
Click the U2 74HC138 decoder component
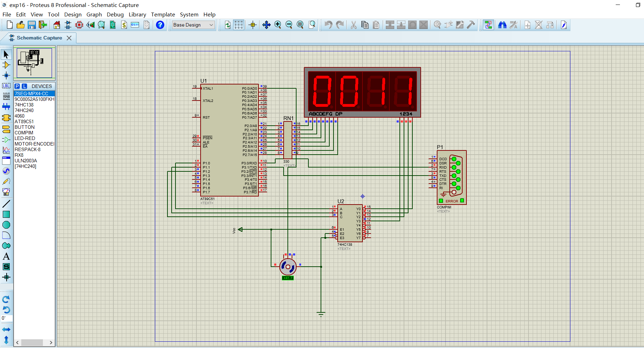[x=350, y=223]
